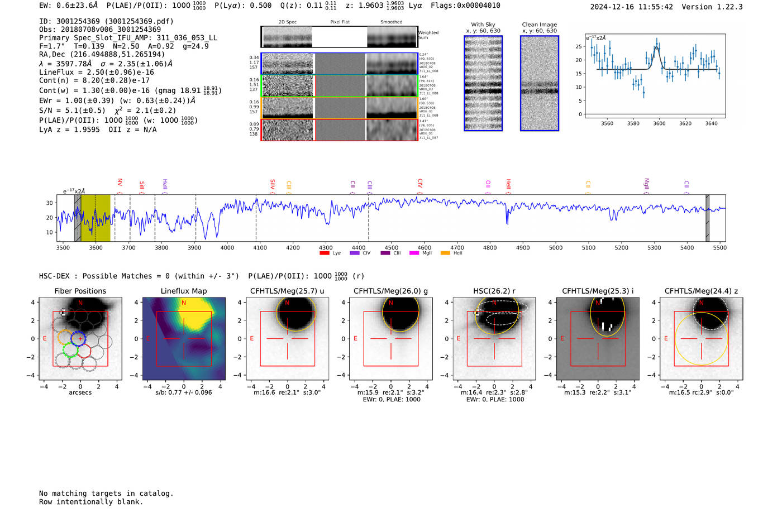Screen dimensions: 782x532
Task: Click the 2D Spec column header
Action: (x=288, y=22)
